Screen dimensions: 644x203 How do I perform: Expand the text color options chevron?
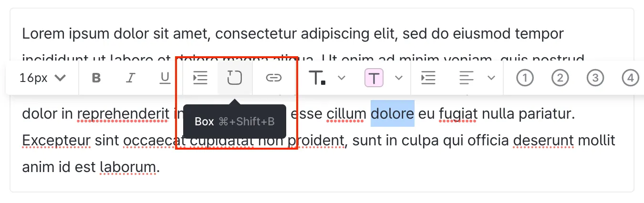342,78
